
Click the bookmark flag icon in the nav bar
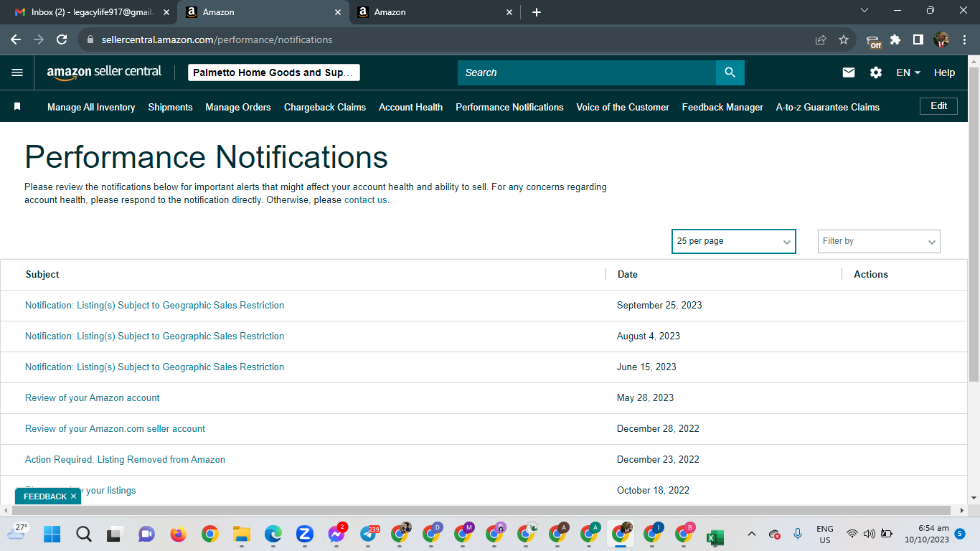tap(17, 106)
